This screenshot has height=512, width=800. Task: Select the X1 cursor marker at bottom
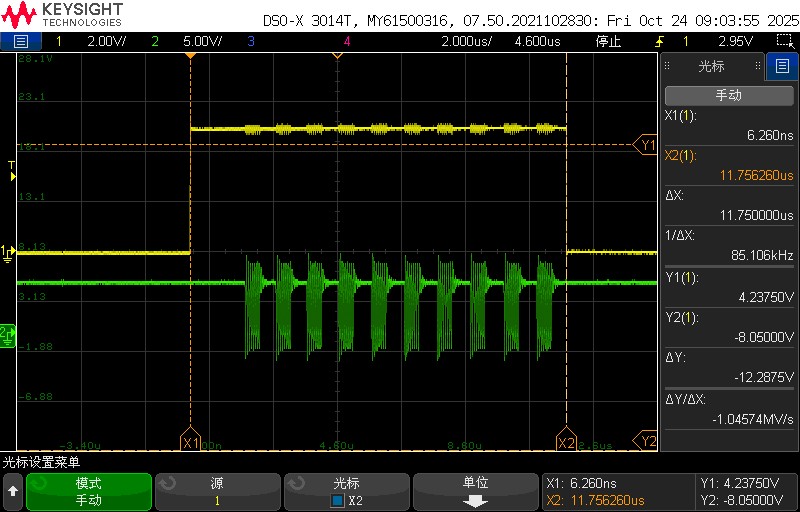point(190,441)
